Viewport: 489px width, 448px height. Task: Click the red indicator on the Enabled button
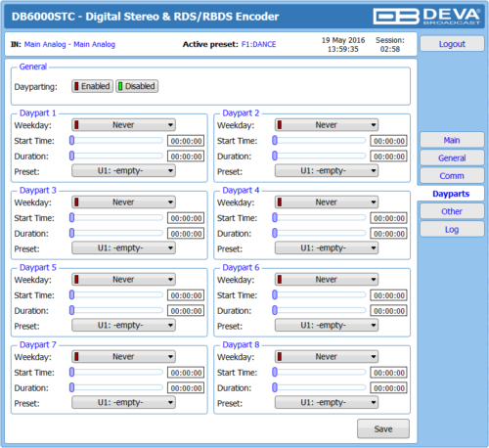coord(76,86)
